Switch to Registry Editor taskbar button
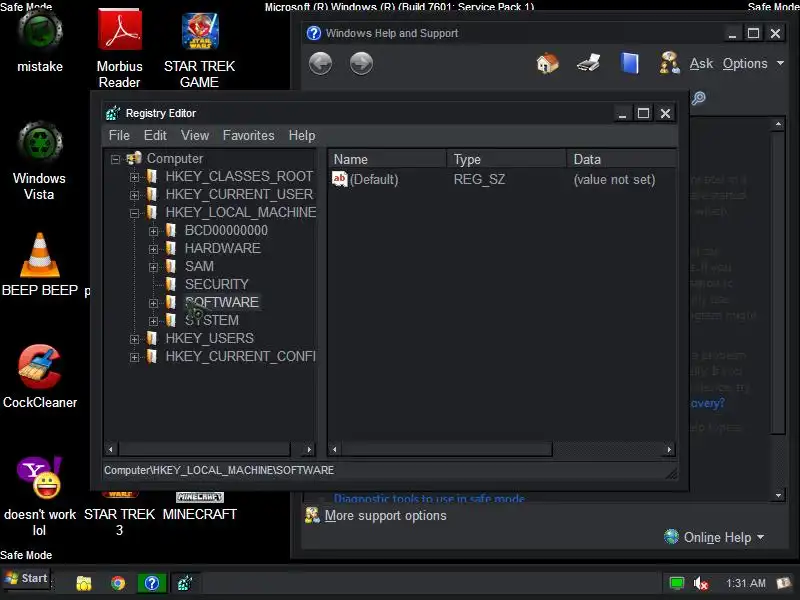 click(x=185, y=583)
